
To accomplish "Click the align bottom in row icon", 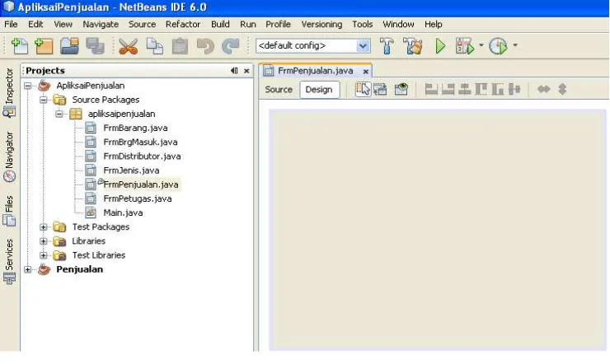I will point(498,89).
